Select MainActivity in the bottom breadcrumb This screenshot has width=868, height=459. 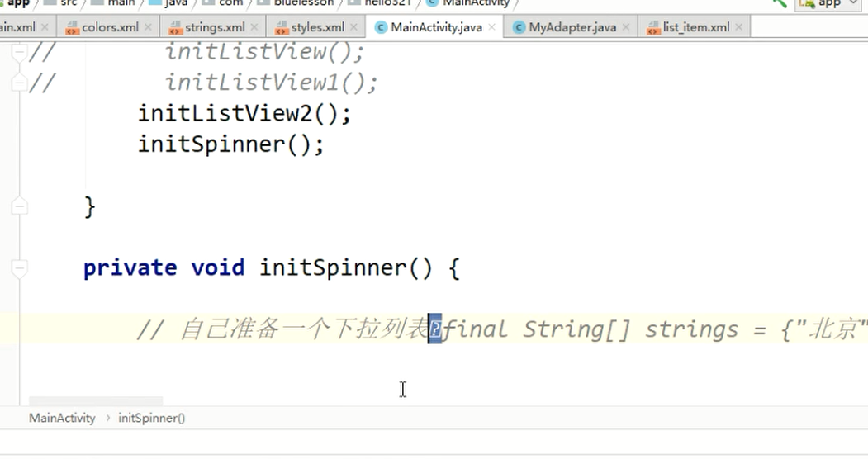[x=62, y=418]
